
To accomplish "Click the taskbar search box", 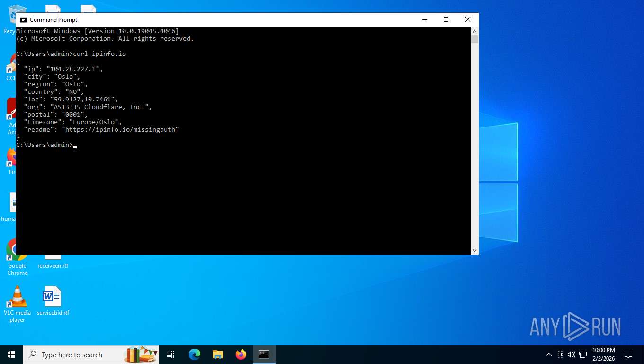I will 91,355.
